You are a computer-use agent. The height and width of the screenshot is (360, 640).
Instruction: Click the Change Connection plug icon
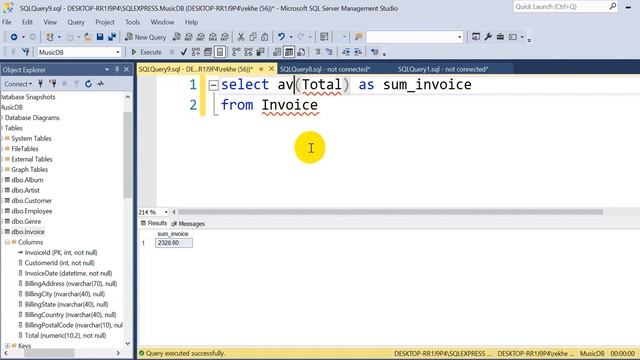click(26, 52)
